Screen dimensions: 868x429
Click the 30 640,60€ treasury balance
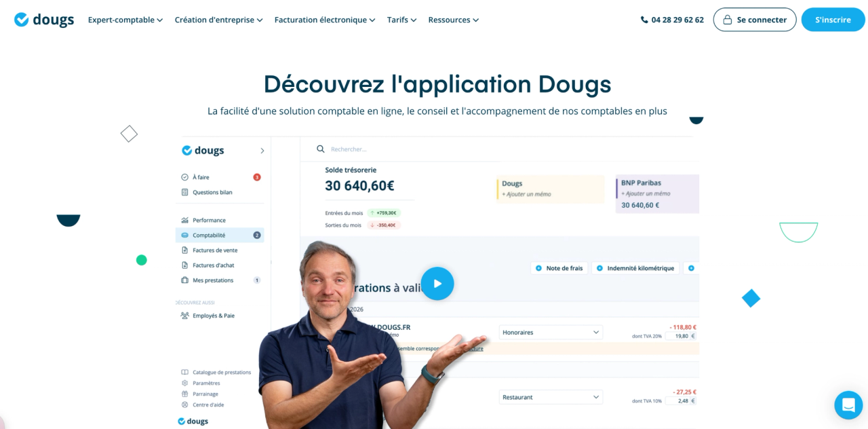pyautogui.click(x=359, y=185)
